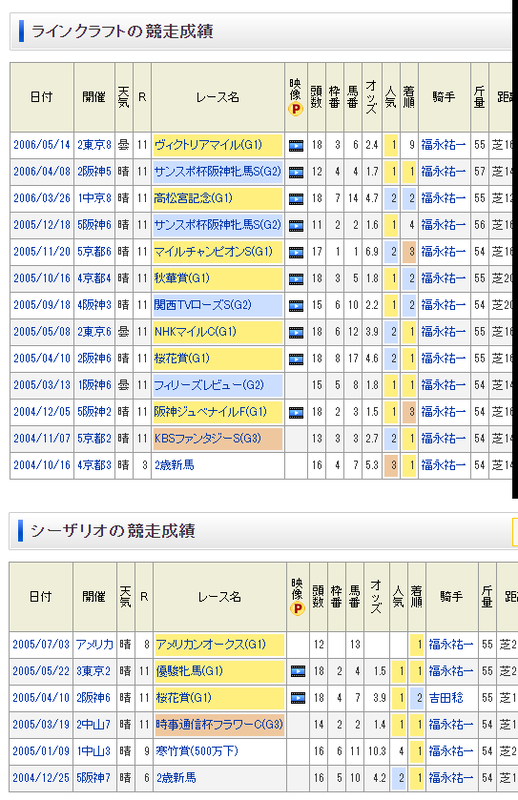Screen dimensions: 518x800
Task: Open date link 2006/03/26
Action: [42, 198]
